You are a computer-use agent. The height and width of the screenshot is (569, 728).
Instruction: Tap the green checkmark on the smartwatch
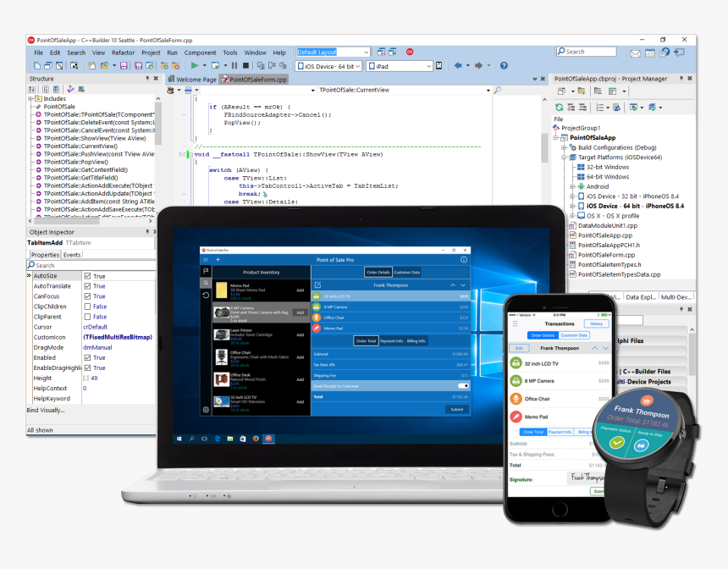click(x=616, y=442)
